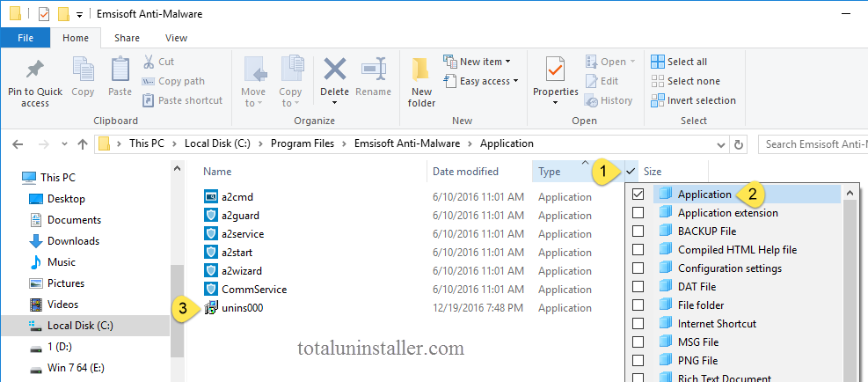This screenshot has width=868, height=382.
Task: Click the Paste clipboard icon
Action: coord(120,69)
